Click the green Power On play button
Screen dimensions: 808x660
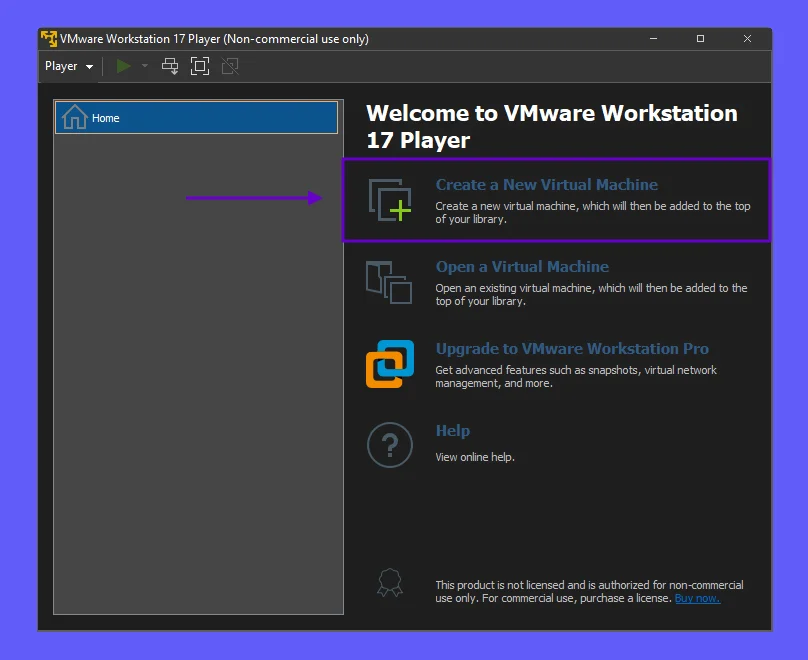click(124, 66)
